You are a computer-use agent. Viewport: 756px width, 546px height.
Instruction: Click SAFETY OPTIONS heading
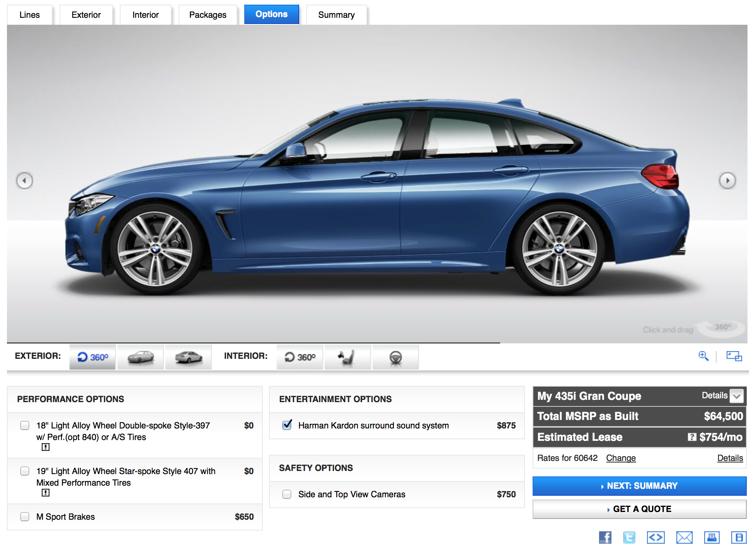[x=316, y=468]
